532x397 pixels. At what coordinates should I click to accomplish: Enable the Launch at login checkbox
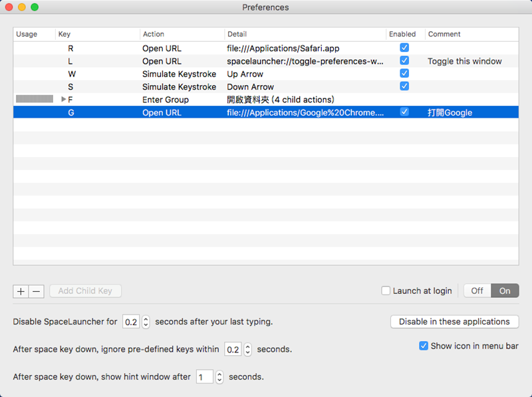[x=386, y=291]
